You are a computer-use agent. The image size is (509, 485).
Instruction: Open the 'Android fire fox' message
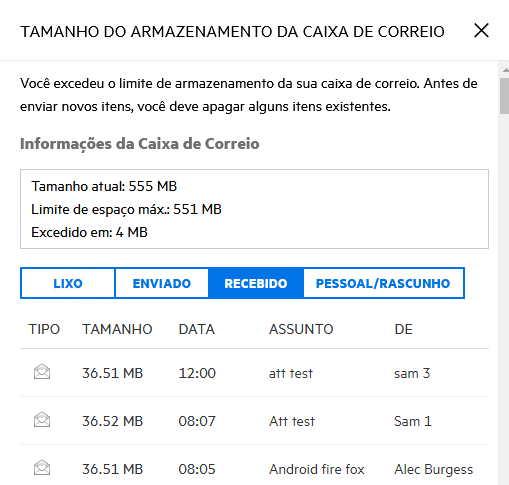(x=317, y=469)
